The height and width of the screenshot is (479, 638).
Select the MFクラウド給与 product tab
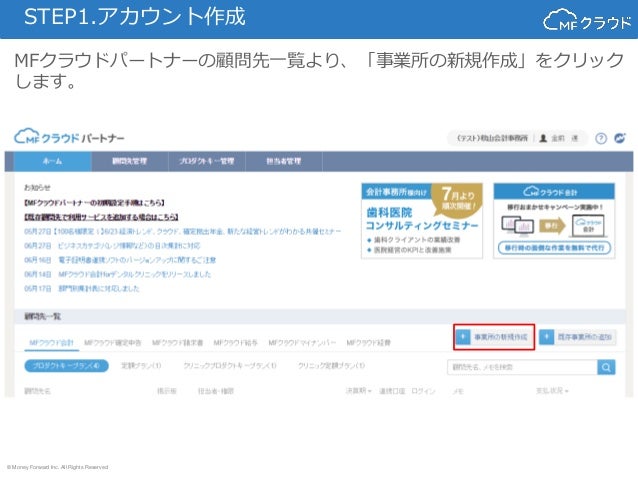(236, 343)
